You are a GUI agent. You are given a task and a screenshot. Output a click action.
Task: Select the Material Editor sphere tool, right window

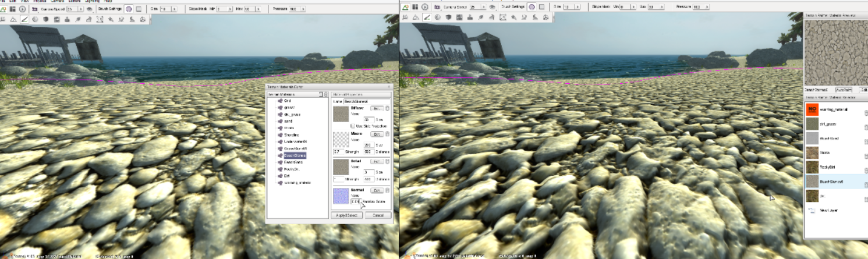pyautogui.click(x=438, y=17)
